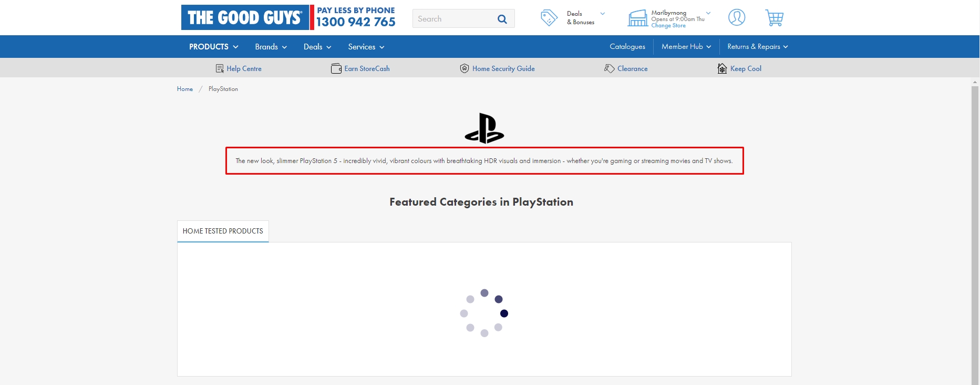Open the Help Centre link
Screen dimensions: 980x385
pos(244,68)
